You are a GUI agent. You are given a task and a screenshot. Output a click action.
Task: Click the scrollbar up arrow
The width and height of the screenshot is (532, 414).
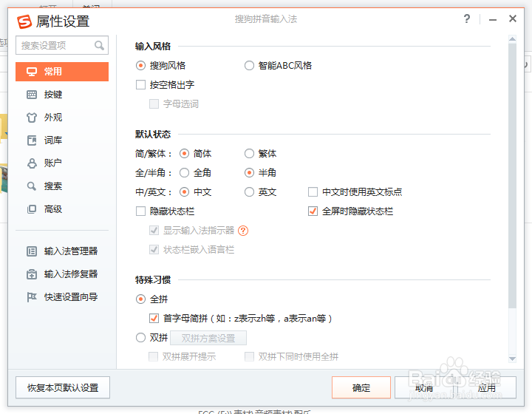pos(512,38)
